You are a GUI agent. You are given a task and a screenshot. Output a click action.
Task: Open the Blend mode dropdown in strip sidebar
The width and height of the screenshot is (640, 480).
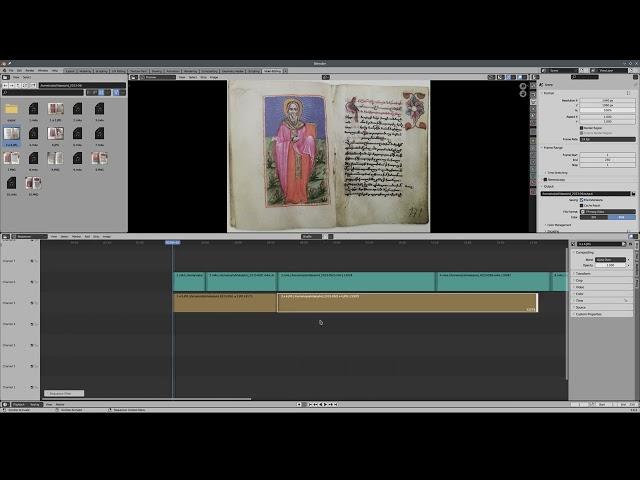pos(610,260)
